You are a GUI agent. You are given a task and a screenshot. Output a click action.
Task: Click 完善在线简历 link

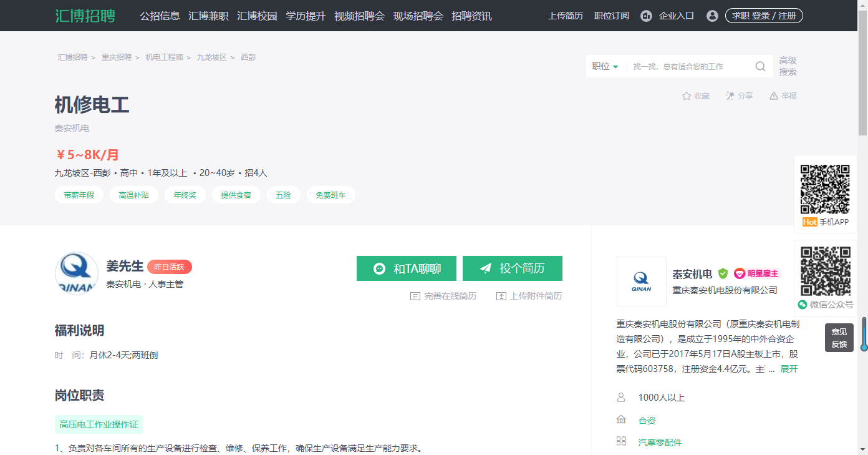[x=443, y=296]
